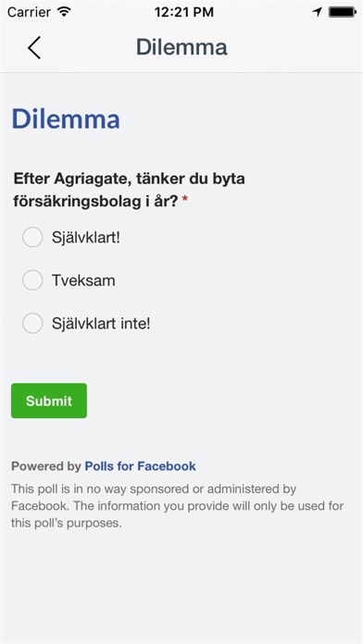The image size is (363, 644).
Task: Submit the poll with green button
Action: (49, 401)
